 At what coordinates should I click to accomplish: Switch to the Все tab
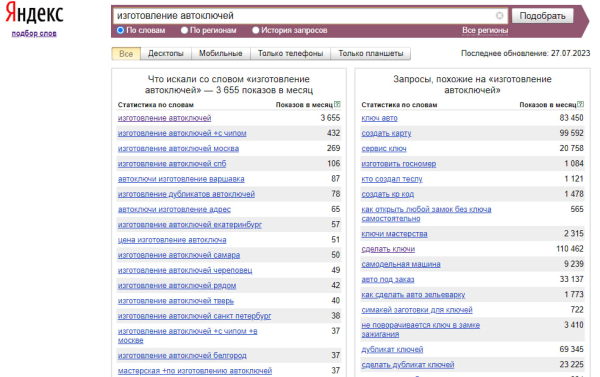click(126, 54)
